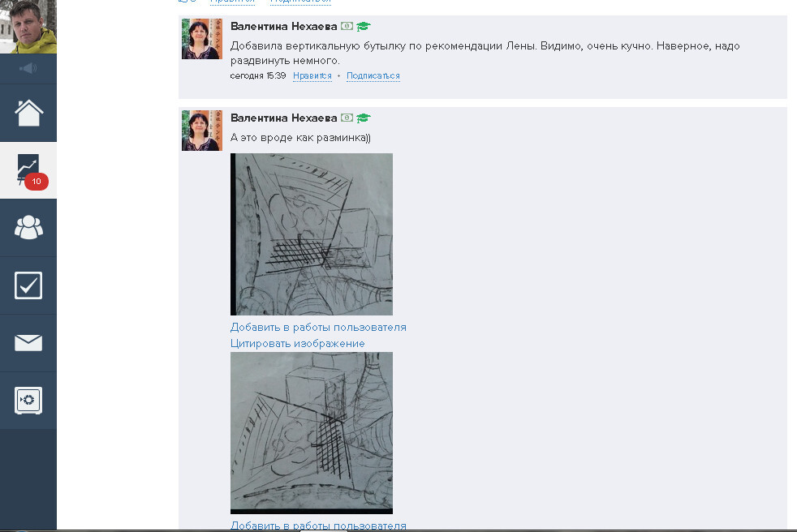Open the checkmark tasks icon

[28, 285]
